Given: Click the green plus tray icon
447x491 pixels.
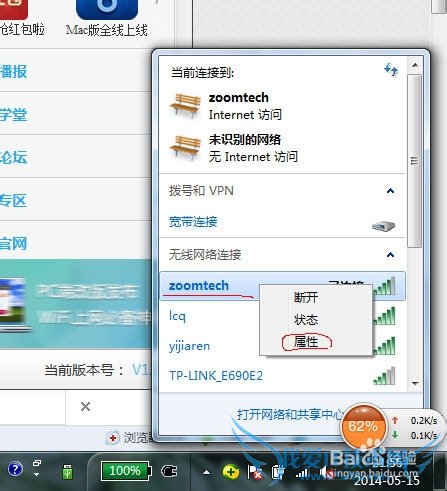Looking at the screenshot, I should pyautogui.click(x=231, y=471).
